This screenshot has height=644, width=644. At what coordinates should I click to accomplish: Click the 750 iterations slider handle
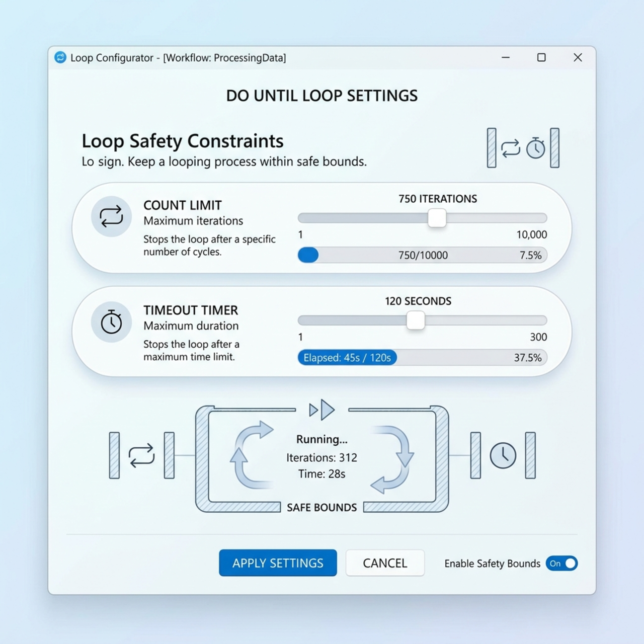(437, 218)
